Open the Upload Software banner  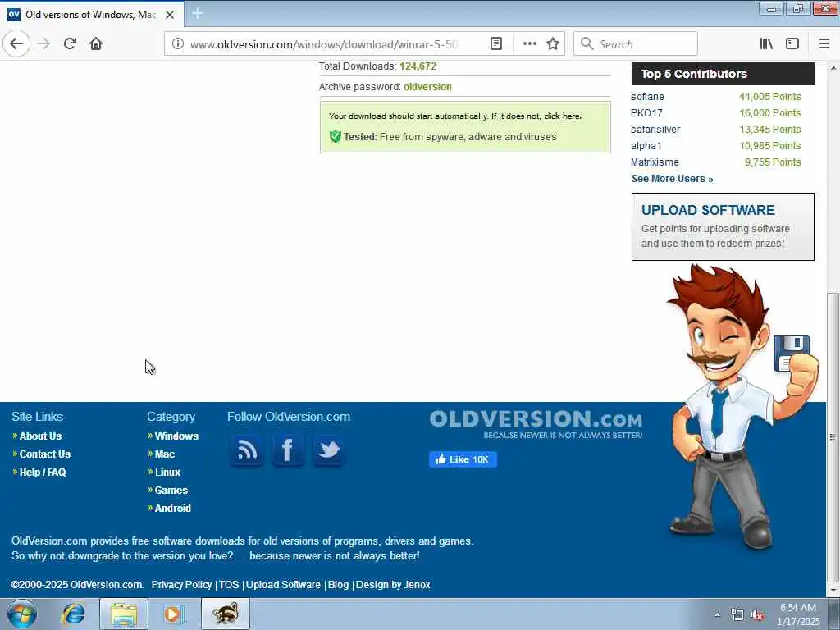click(723, 226)
